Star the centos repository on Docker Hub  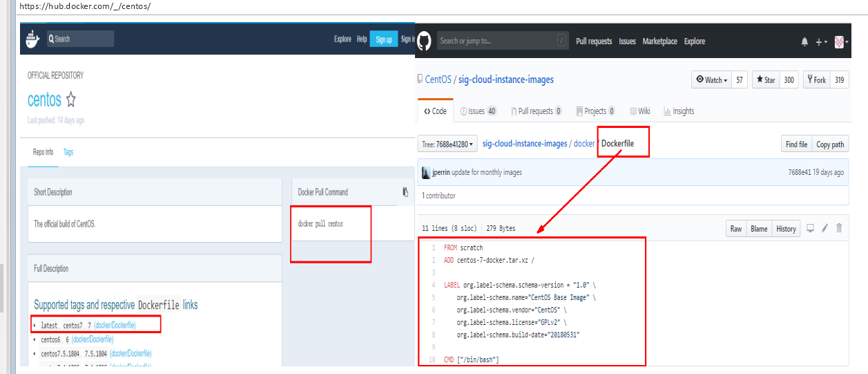[70, 100]
